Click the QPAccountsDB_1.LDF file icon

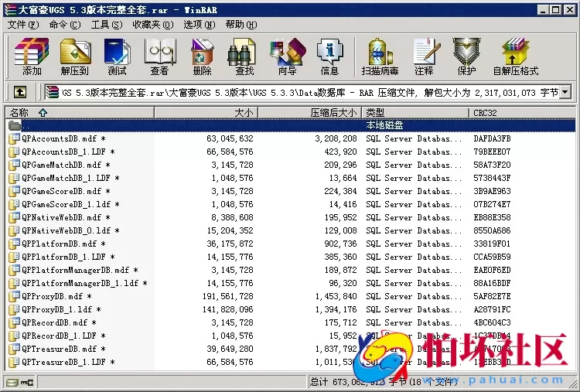click(x=15, y=152)
